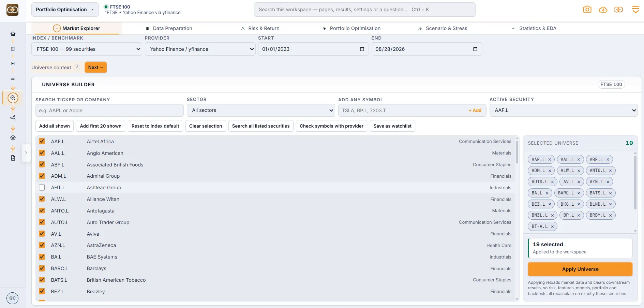Click the Apply Universe button
The width and height of the screenshot is (644, 308).
pos(580,269)
